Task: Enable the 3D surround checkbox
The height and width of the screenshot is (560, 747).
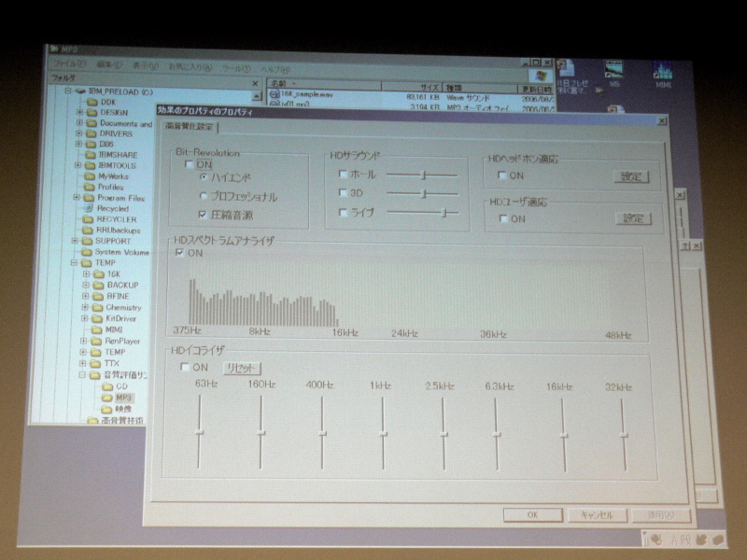Action: [343, 193]
